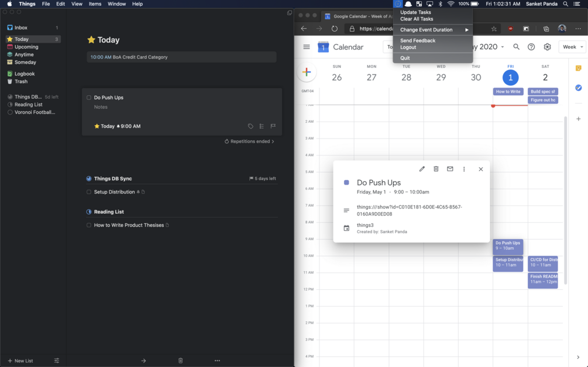The image size is (588, 367).
Task: Open Spotlight search in menu bar
Action: pos(566,4)
